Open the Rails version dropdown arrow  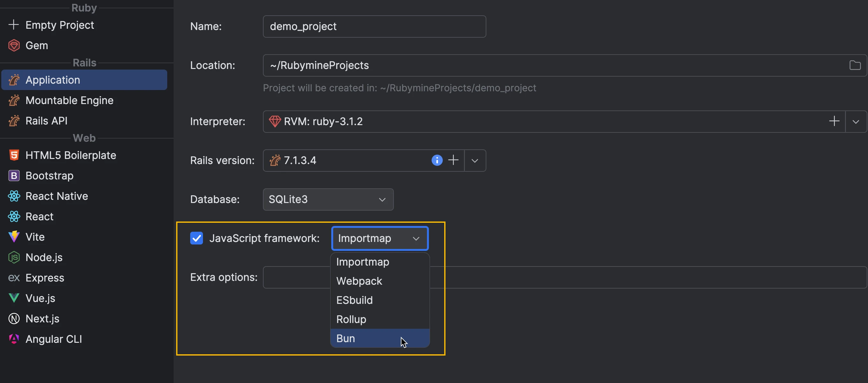click(475, 161)
